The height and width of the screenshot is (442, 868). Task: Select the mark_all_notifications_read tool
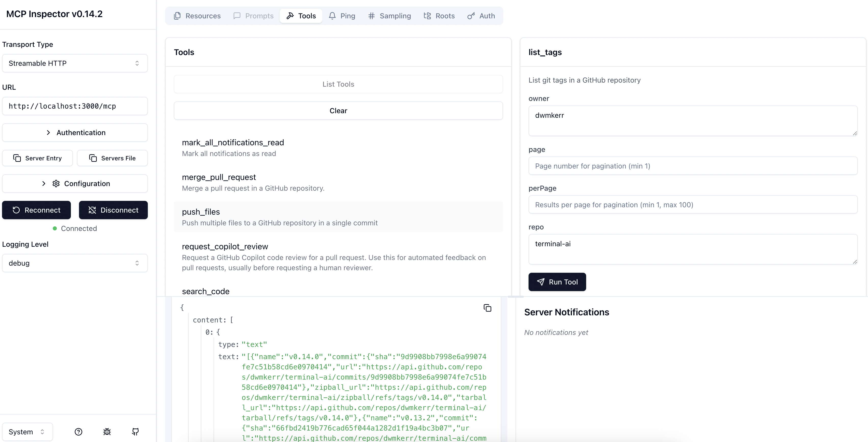pos(338,148)
